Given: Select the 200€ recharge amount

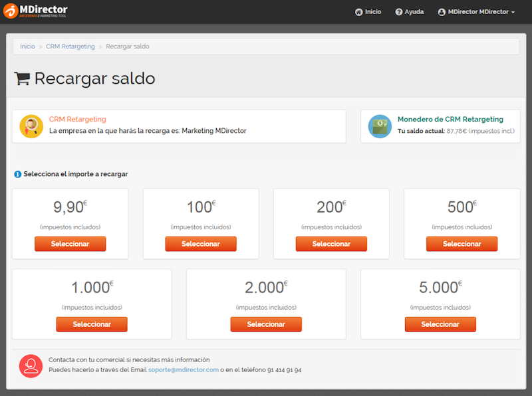Looking at the screenshot, I should pyautogui.click(x=331, y=244).
